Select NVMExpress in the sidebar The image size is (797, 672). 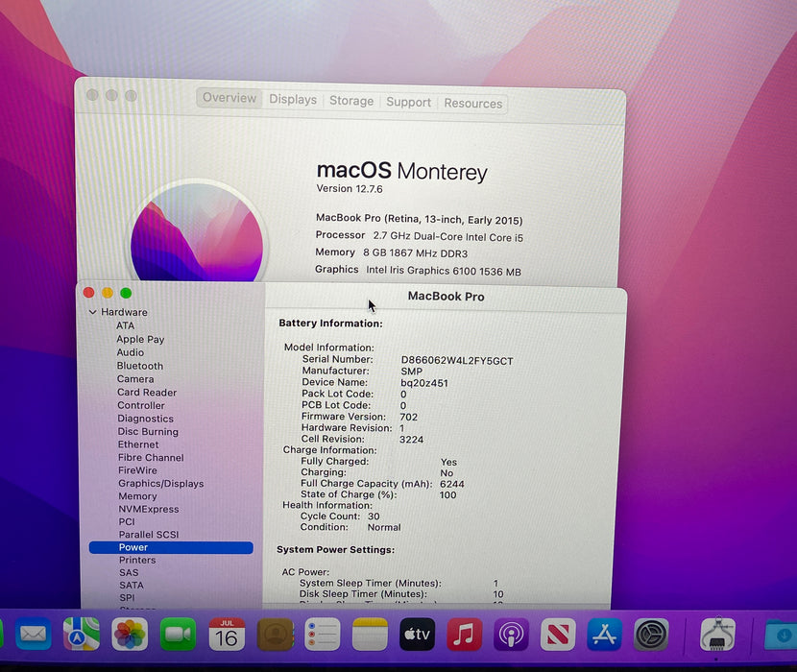point(149,509)
